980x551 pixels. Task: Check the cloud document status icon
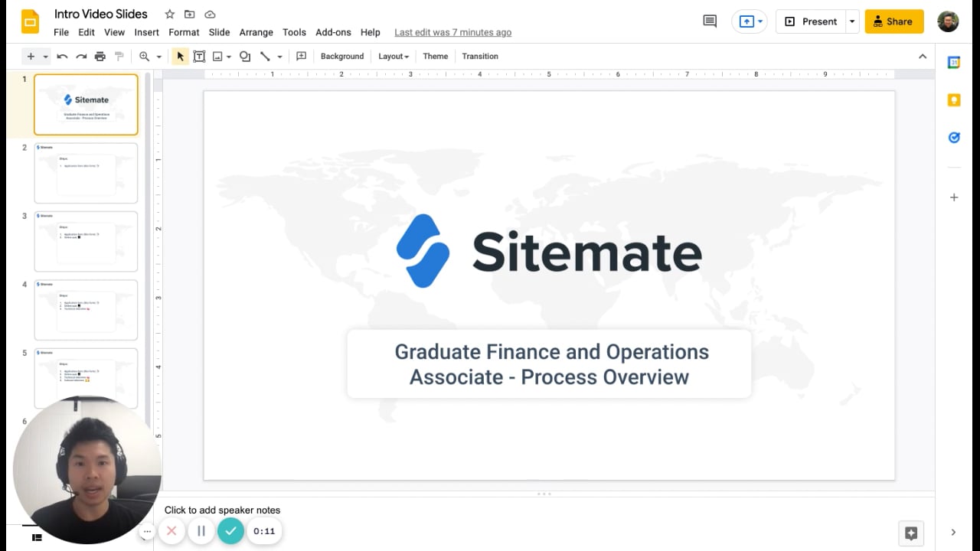coord(210,15)
